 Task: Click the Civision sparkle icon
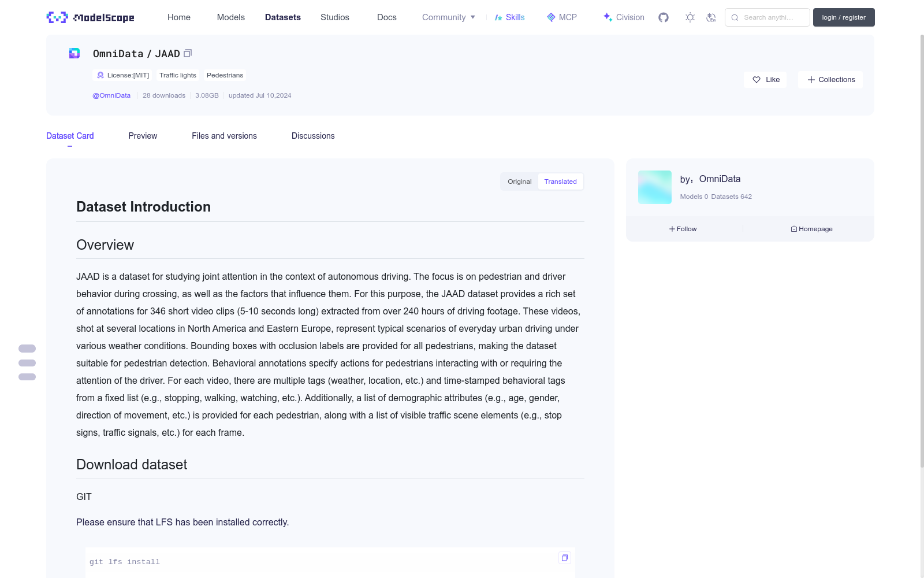(x=608, y=17)
